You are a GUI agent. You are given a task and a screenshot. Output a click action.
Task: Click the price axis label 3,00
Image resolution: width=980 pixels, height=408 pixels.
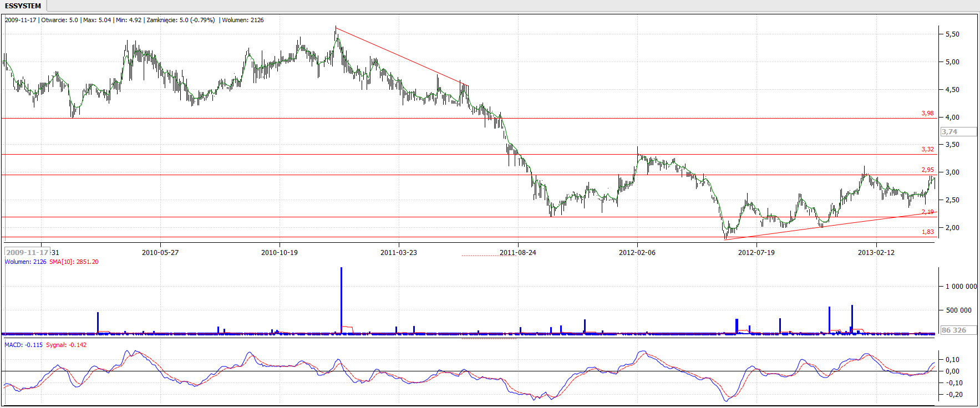(952, 172)
